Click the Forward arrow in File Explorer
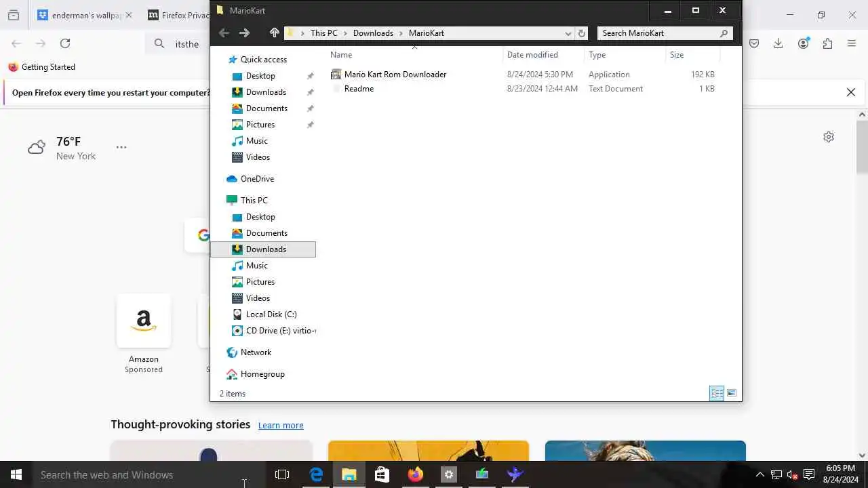This screenshot has height=488, width=868. (x=245, y=33)
